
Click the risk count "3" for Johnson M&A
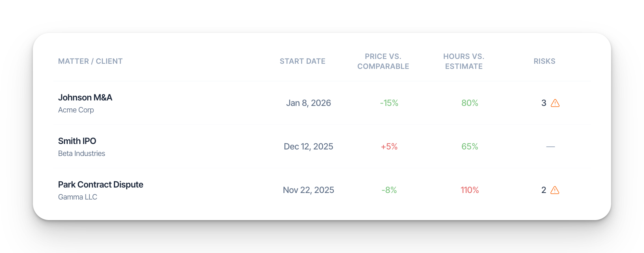click(x=543, y=103)
